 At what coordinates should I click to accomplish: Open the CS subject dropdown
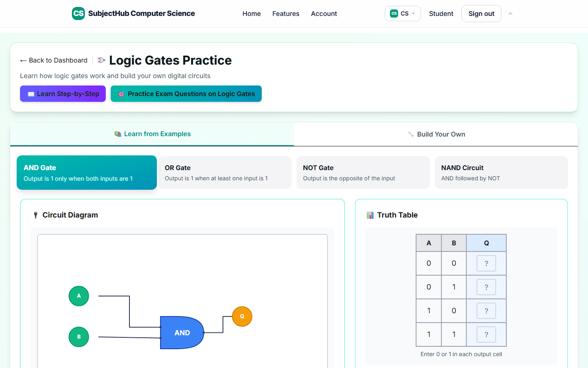(403, 13)
